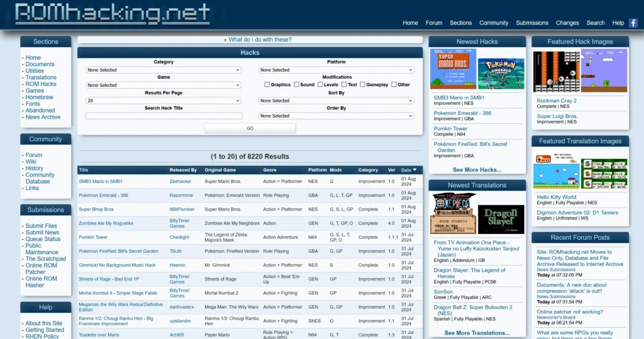Open Dragon Slayer translation thumbnail
Image resolution: width=644 pixels, height=339 pixels.
[x=501, y=219]
